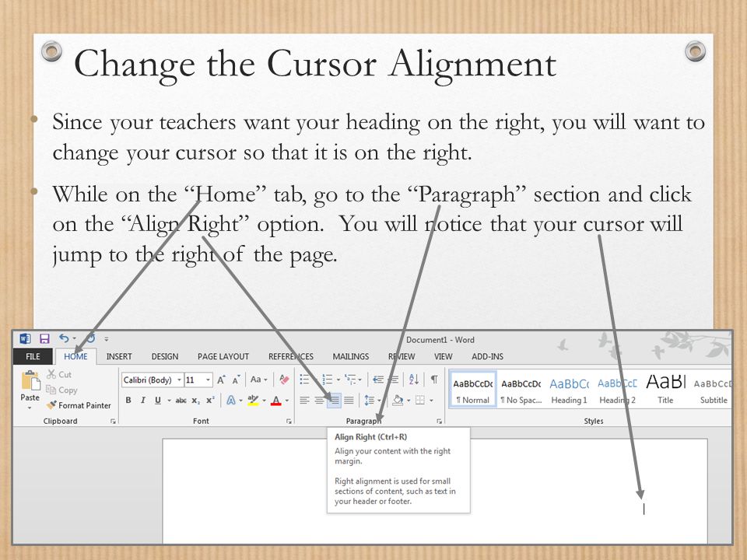This screenshot has width=747, height=560.
Task: Click the yellow Text Highlight Color button
Action: pos(253,401)
